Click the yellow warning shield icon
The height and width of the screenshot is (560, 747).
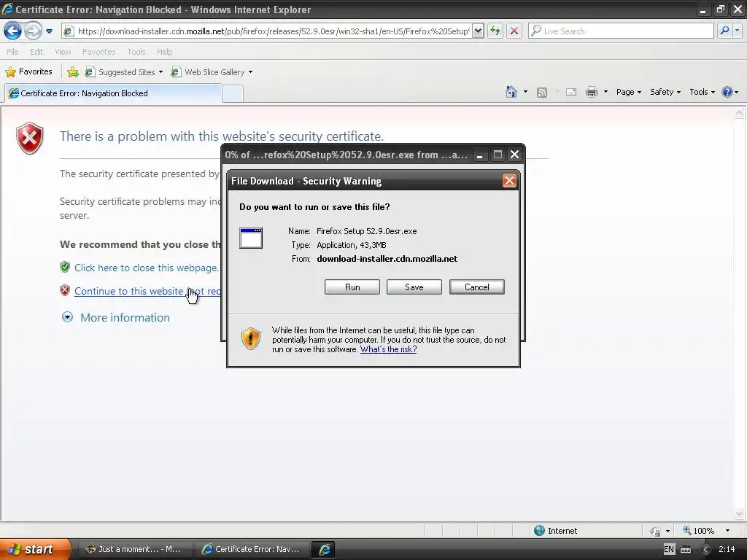251,338
